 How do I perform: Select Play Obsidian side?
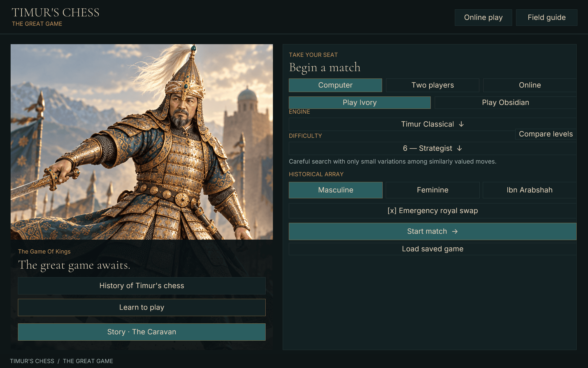pyautogui.click(x=505, y=102)
